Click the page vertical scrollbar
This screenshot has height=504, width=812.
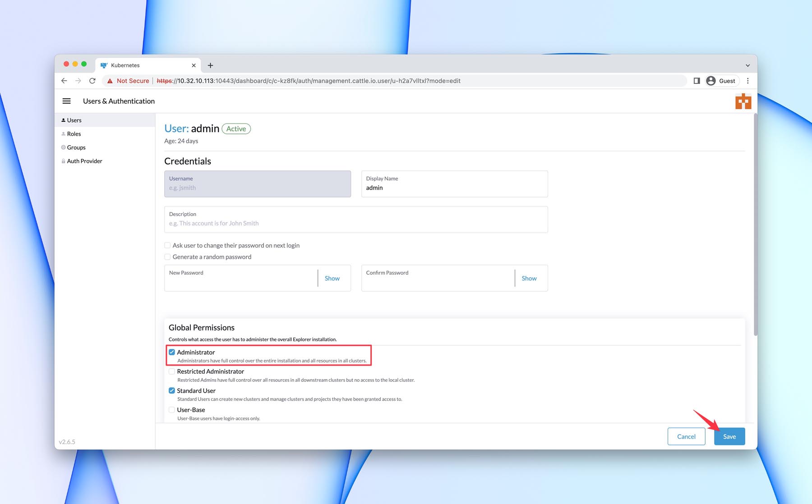(755, 225)
